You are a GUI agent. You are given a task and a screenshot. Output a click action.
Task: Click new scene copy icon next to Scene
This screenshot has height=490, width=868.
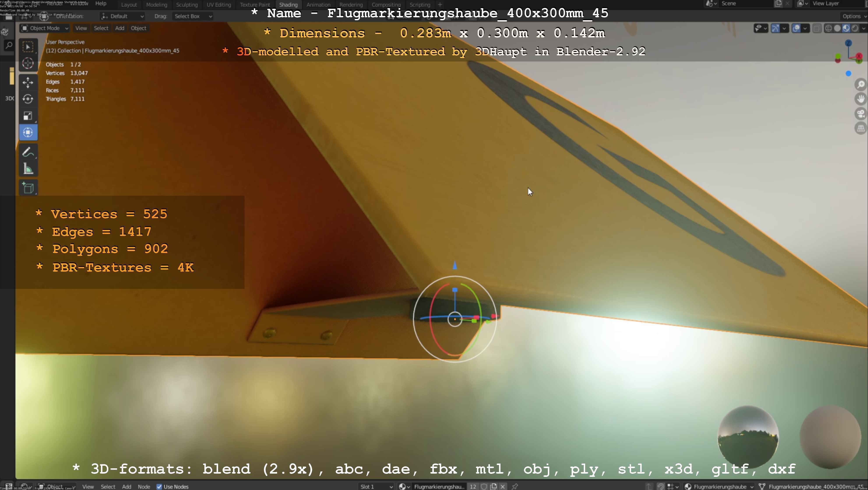point(778,4)
